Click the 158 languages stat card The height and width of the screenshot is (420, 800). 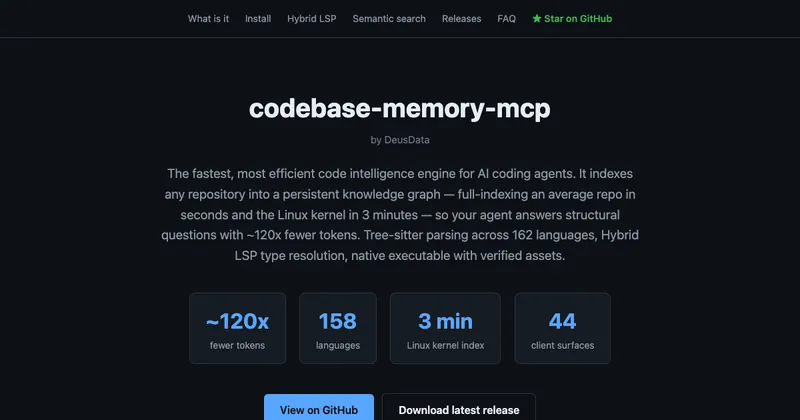[338, 328]
